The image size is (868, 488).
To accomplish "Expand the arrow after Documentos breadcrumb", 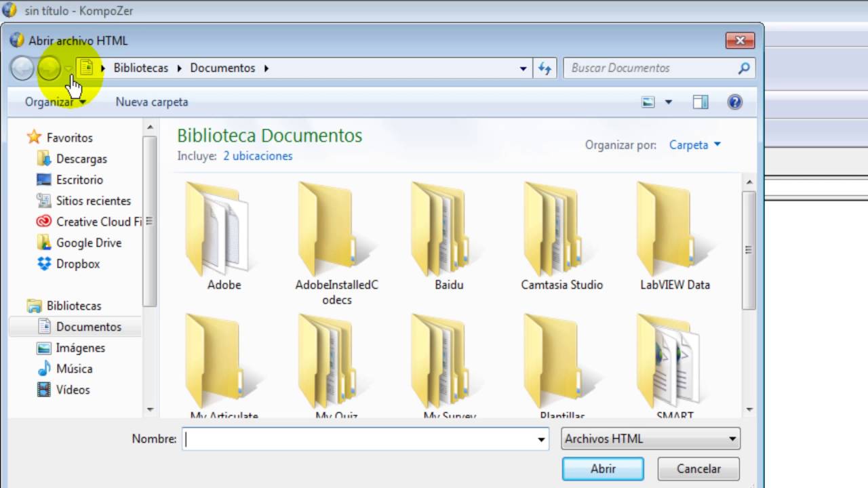I will (x=267, y=68).
